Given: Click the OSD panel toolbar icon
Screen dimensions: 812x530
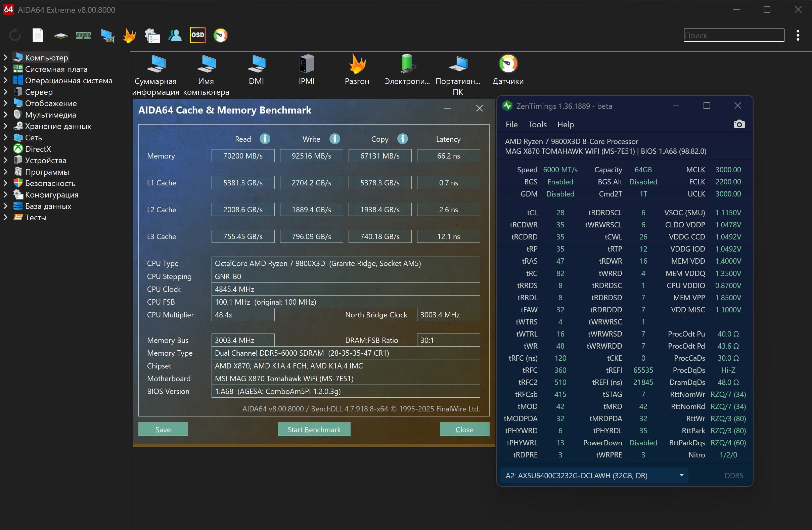Looking at the screenshot, I should pos(197,35).
